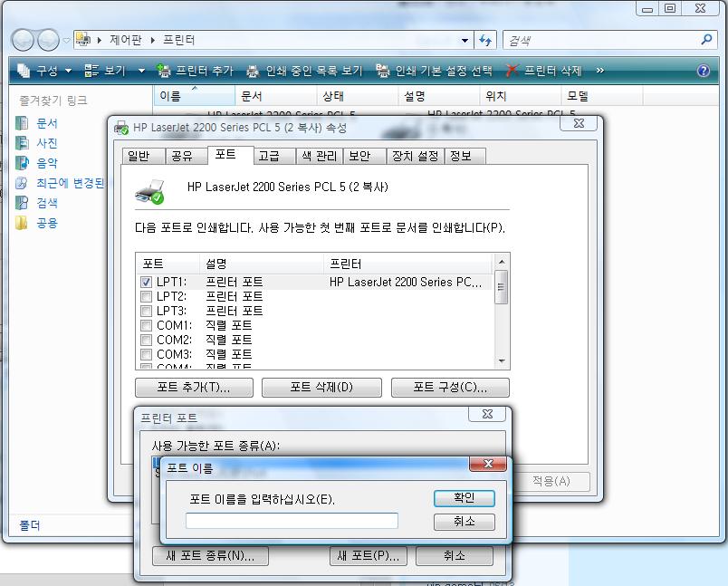728x586 pixels.
Task: Switch to the Sharing (공유) tab
Action: tap(187, 156)
